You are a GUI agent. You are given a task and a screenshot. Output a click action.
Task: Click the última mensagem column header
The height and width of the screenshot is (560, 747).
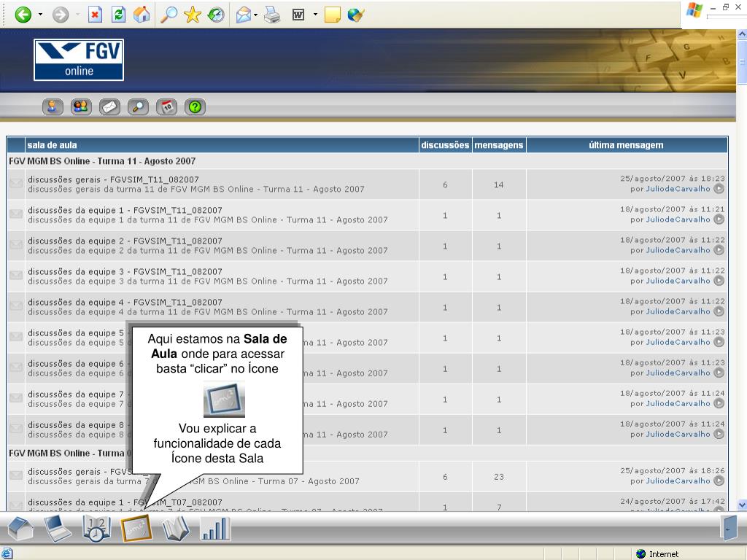[x=626, y=145]
